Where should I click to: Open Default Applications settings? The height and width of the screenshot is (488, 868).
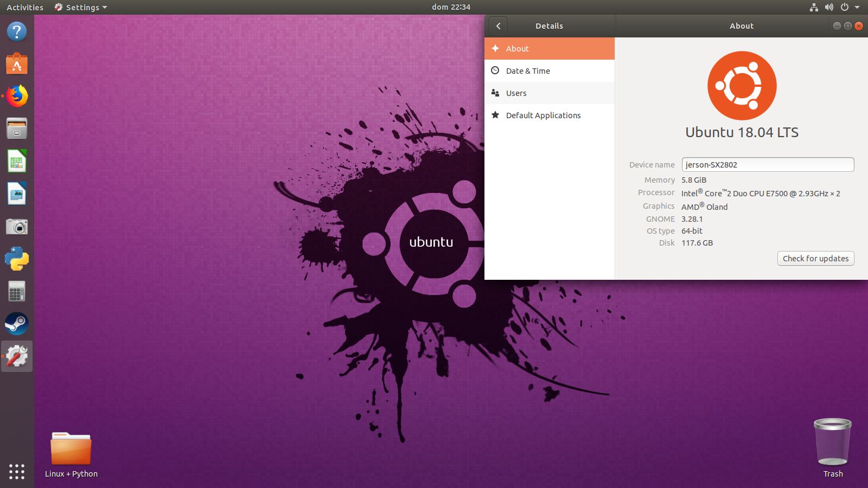(543, 115)
